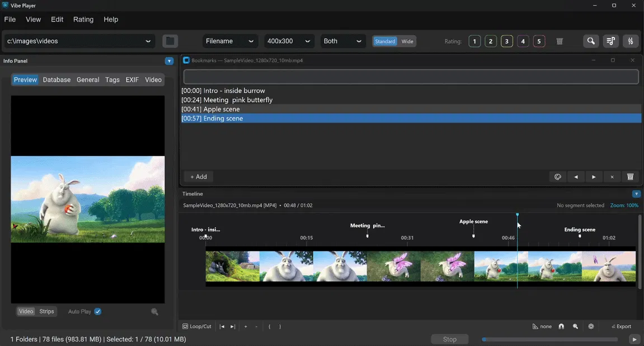Viewport: 644px width, 346px height.
Task: Set segment start with the open brace
Action: pos(270,326)
